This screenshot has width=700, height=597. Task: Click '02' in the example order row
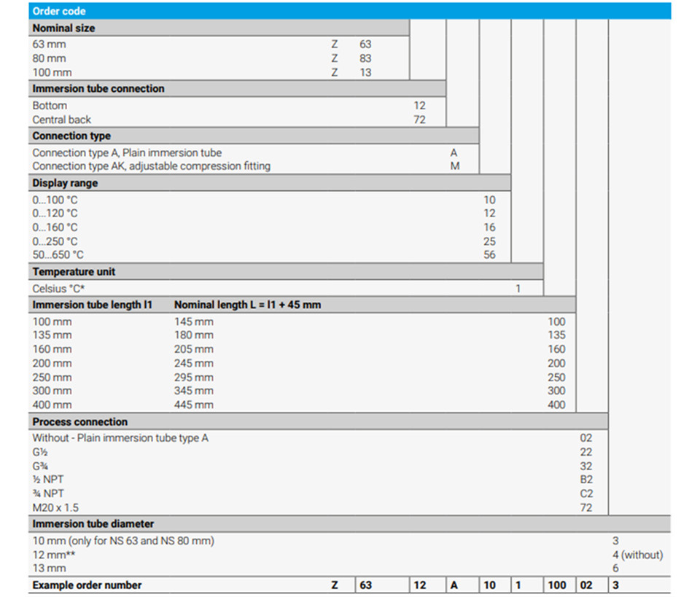point(586,585)
